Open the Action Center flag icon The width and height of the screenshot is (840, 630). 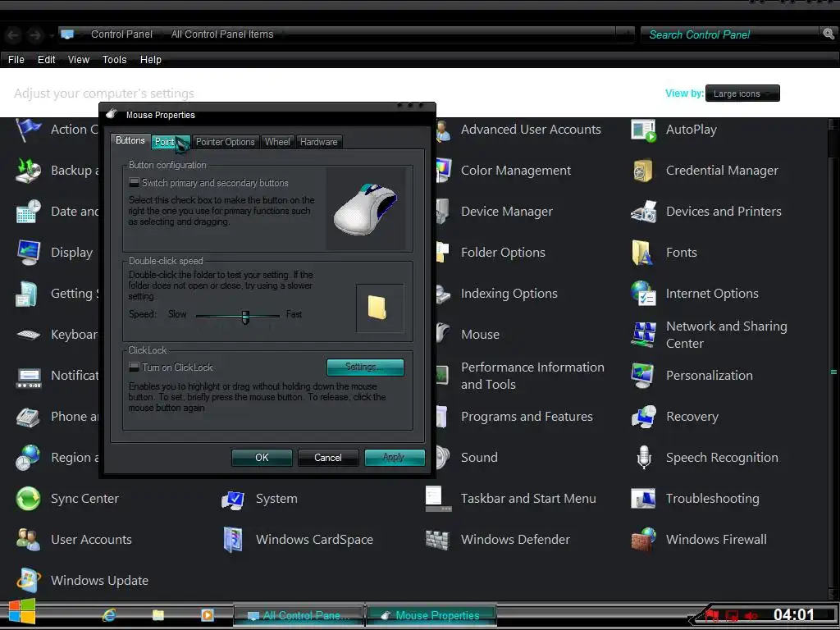coord(28,130)
